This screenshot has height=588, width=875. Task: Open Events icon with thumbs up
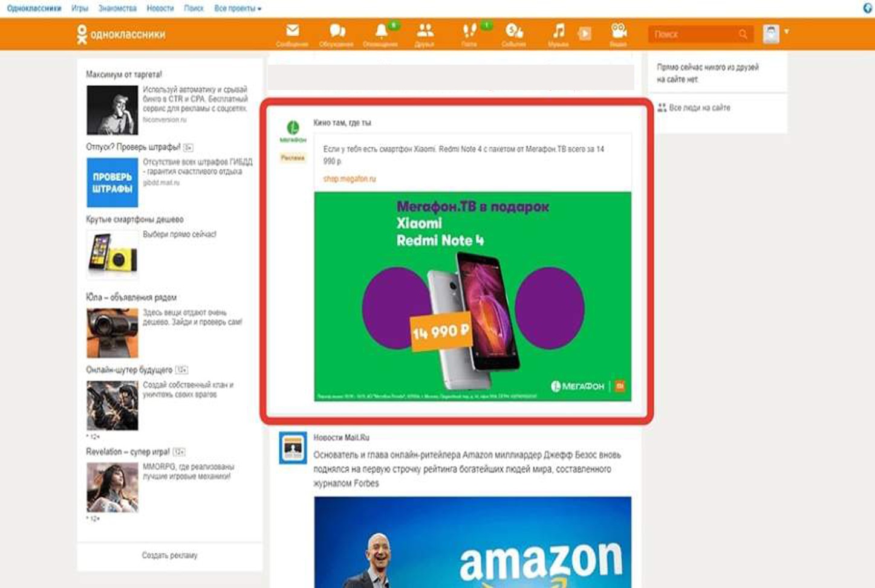pos(513,33)
